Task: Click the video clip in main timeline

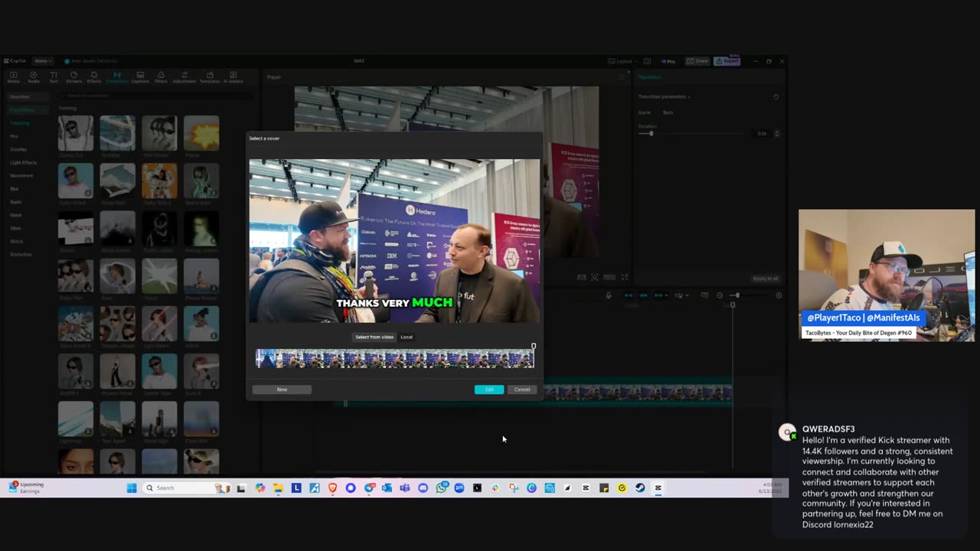Action: [637, 393]
